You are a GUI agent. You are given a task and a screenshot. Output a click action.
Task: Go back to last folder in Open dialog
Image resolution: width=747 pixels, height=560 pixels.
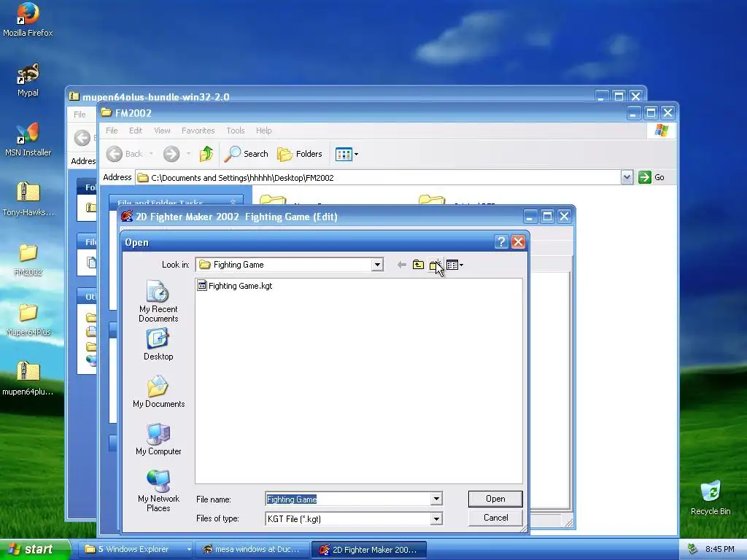pos(402,265)
